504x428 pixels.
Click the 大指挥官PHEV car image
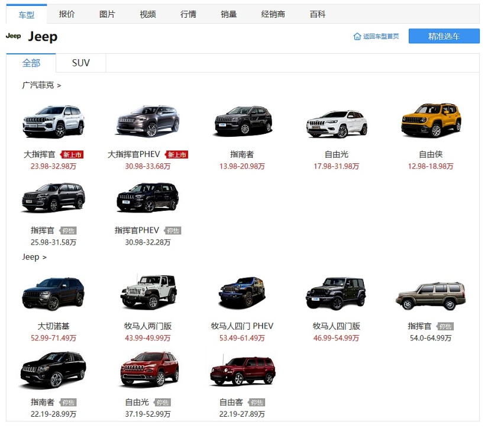148,121
